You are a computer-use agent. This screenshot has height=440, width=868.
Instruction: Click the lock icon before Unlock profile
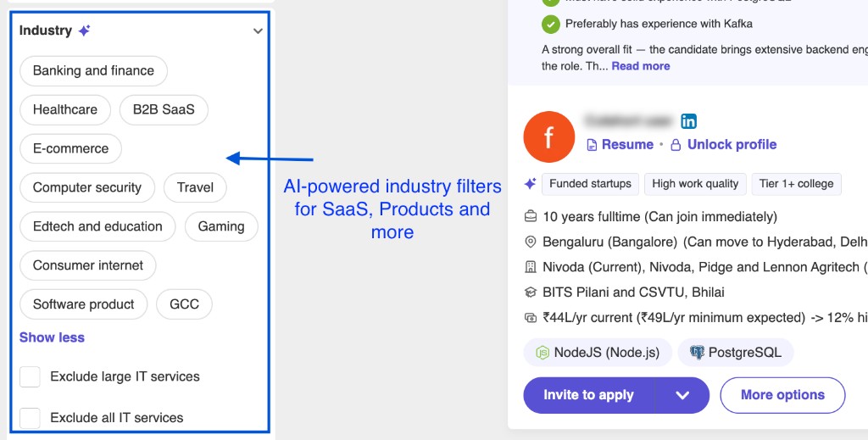pos(676,145)
